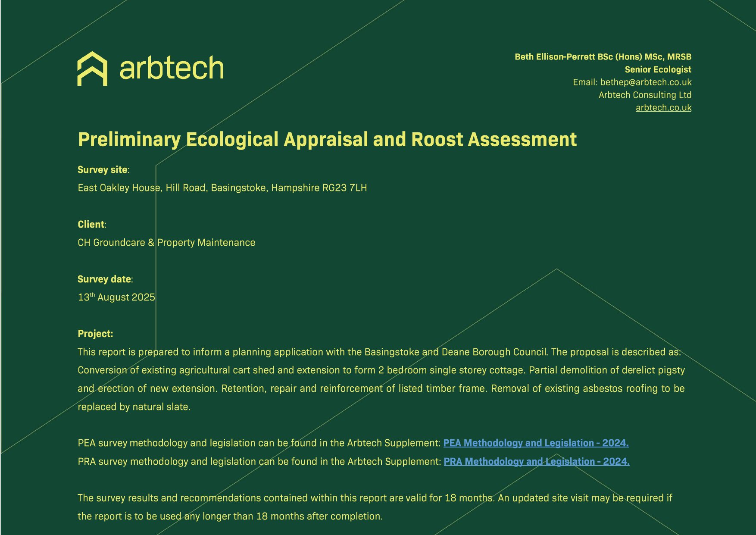Viewport: 756px width, 535px height.
Task: Click the bethep@arbtech.co.uk email address
Action: pos(645,82)
